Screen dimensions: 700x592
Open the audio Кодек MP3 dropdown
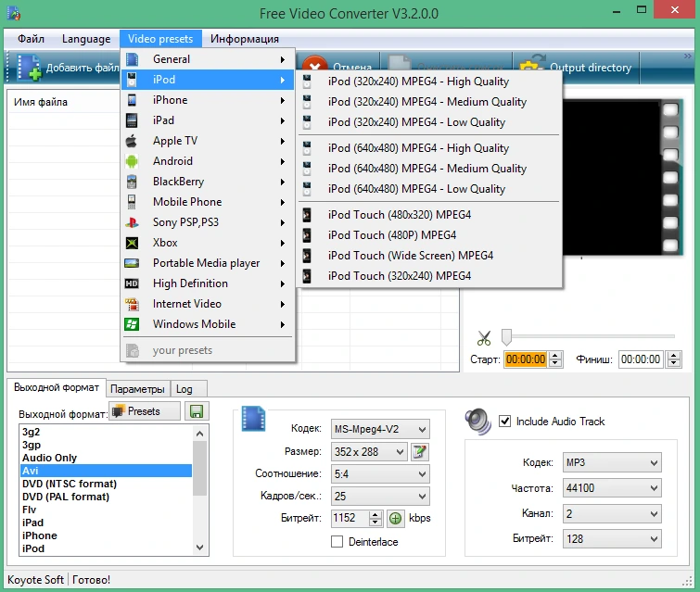coord(612,462)
